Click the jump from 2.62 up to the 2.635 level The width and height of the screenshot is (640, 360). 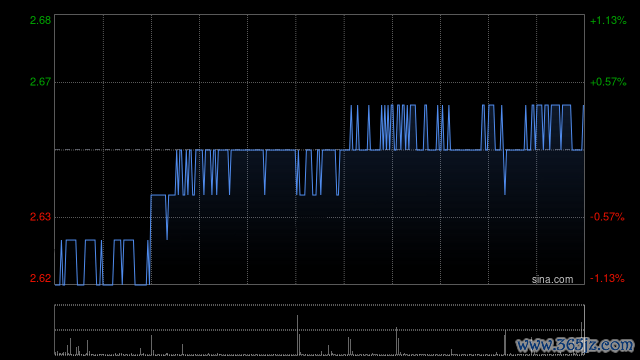[x=151, y=240]
